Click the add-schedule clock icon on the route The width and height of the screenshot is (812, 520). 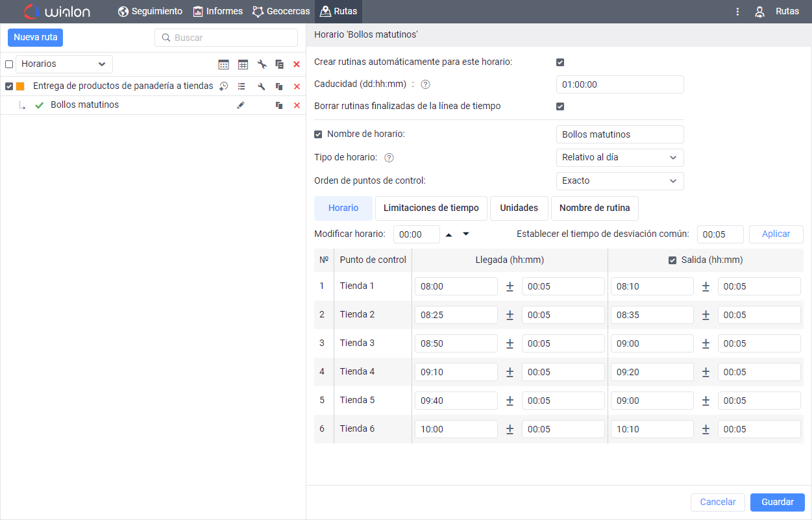pyautogui.click(x=223, y=86)
